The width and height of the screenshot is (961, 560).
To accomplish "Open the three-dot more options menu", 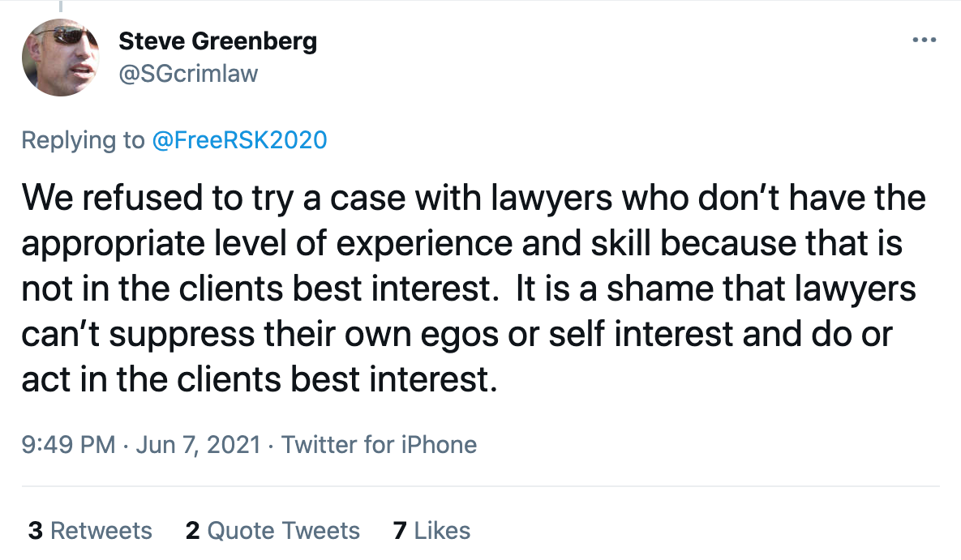I will point(924,40).
